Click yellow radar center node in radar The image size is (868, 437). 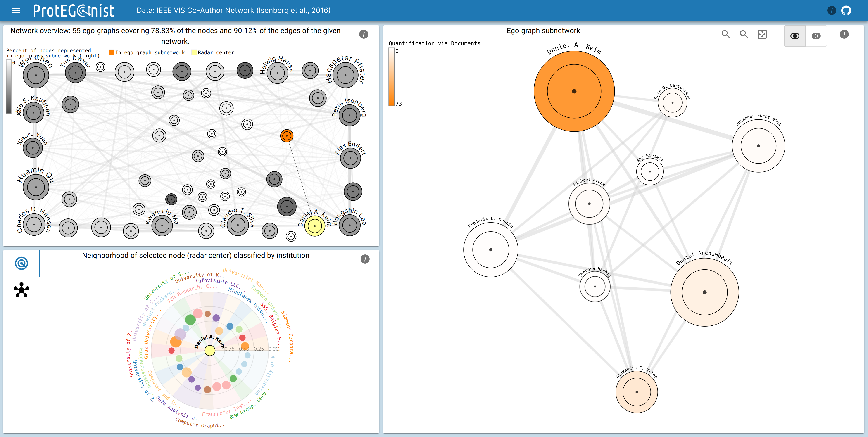coord(209,350)
